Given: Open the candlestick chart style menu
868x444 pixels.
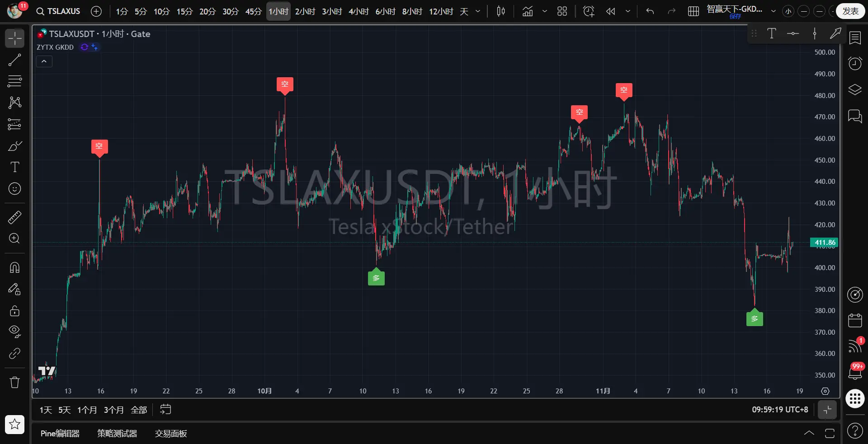Looking at the screenshot, I should (501, 11).
